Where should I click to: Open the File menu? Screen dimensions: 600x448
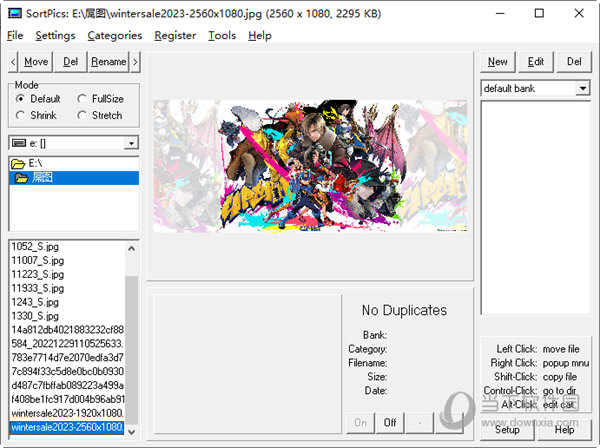click(15, 36)
